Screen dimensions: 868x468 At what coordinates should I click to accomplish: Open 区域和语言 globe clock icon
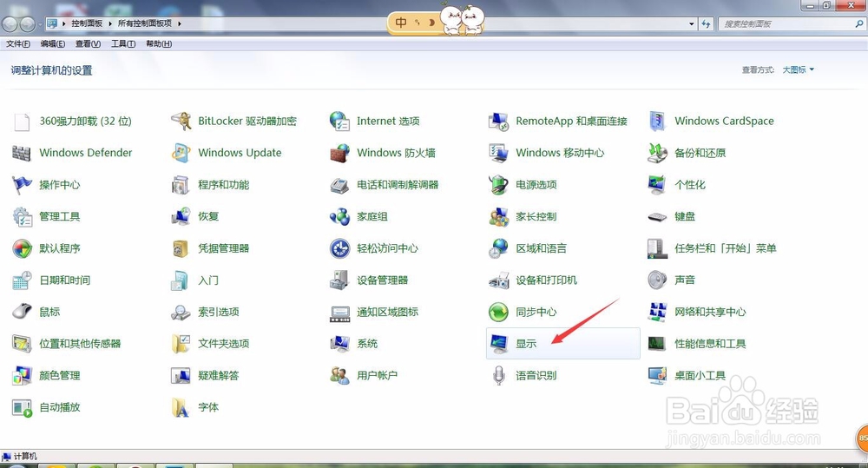[499, 248]
